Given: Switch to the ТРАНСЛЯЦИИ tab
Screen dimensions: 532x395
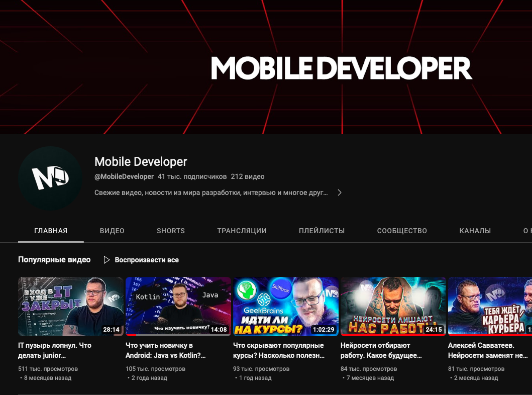Looking at the screenshot, I should pos(242,231).
